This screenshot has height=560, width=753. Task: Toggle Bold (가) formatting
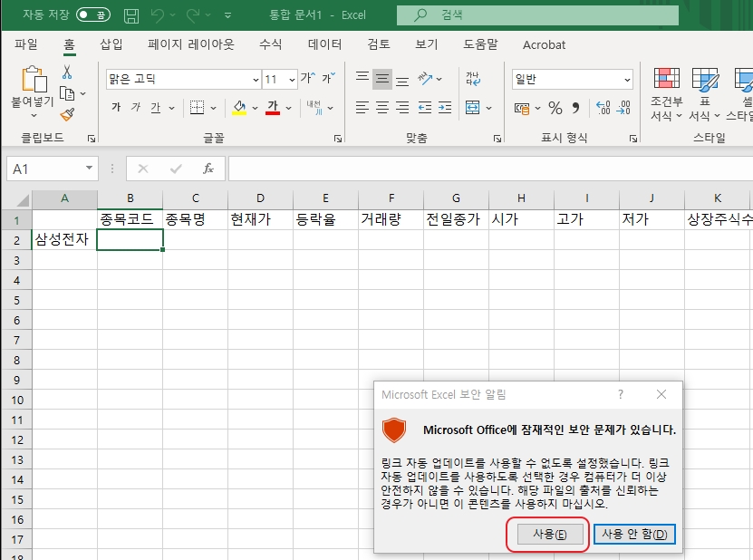click(x=116, y=107)
